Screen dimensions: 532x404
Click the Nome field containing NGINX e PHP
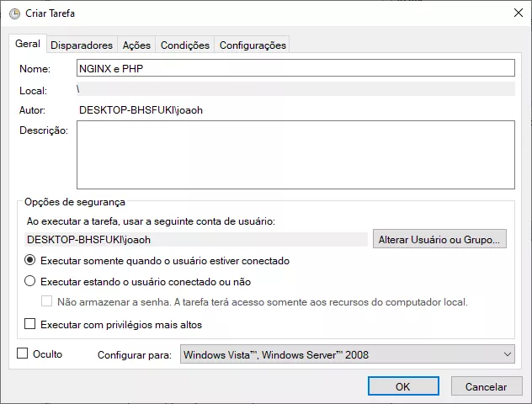[295, 68]
